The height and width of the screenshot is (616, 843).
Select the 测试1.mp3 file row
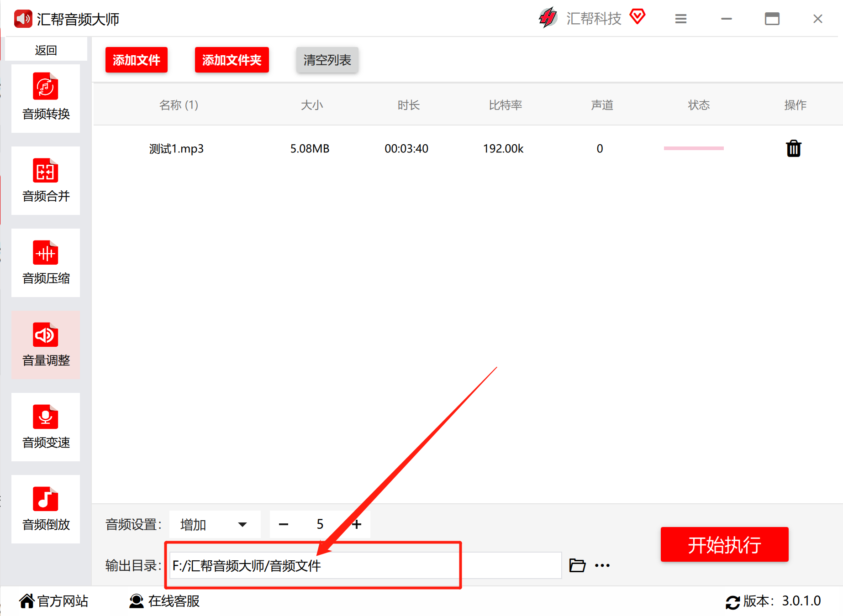point(468,148)
